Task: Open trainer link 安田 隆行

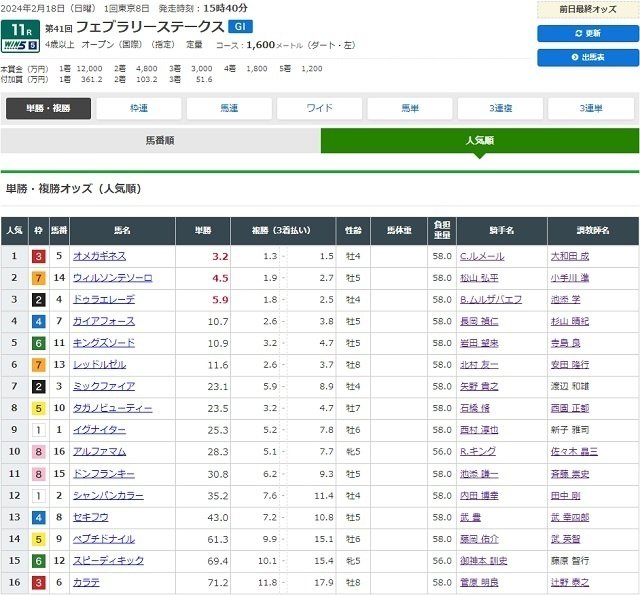Action: [x=570, y=364]
